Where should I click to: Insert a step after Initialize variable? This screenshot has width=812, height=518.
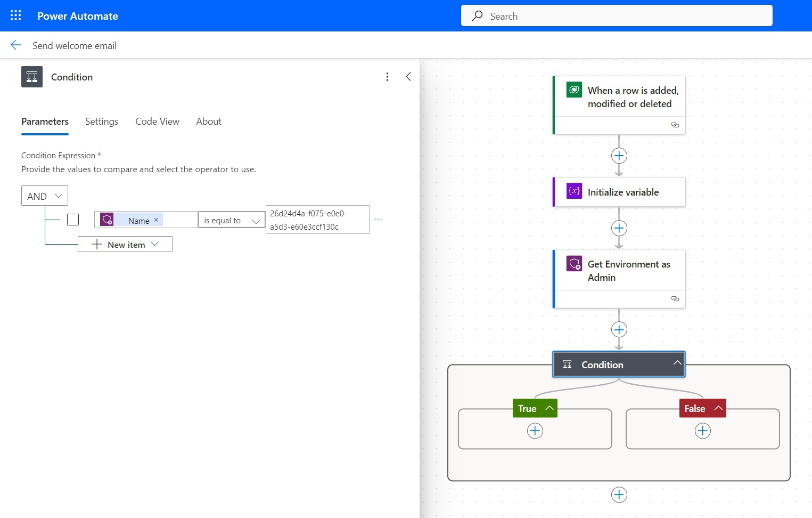point(619,228)
